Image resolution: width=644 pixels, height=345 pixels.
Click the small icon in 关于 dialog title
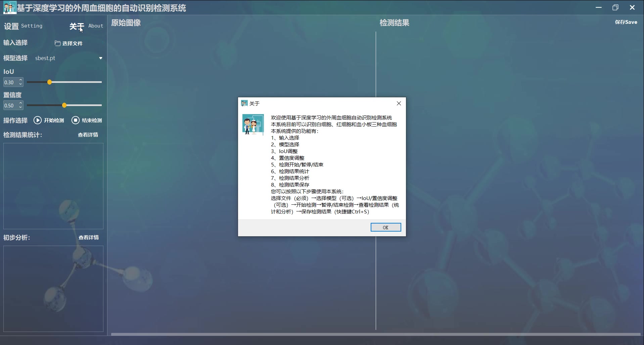244,103
